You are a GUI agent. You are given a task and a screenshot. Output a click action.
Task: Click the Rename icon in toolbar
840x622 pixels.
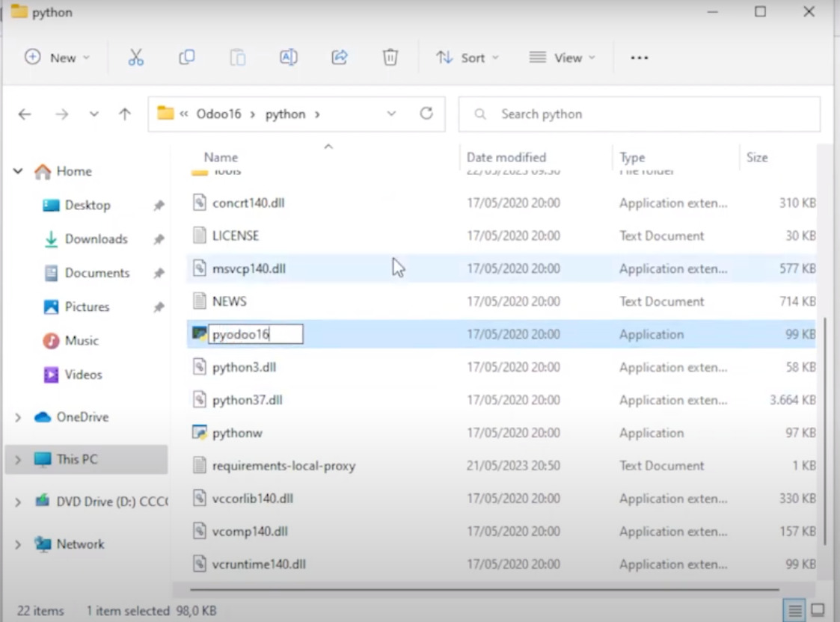click(x=288, y=58)
